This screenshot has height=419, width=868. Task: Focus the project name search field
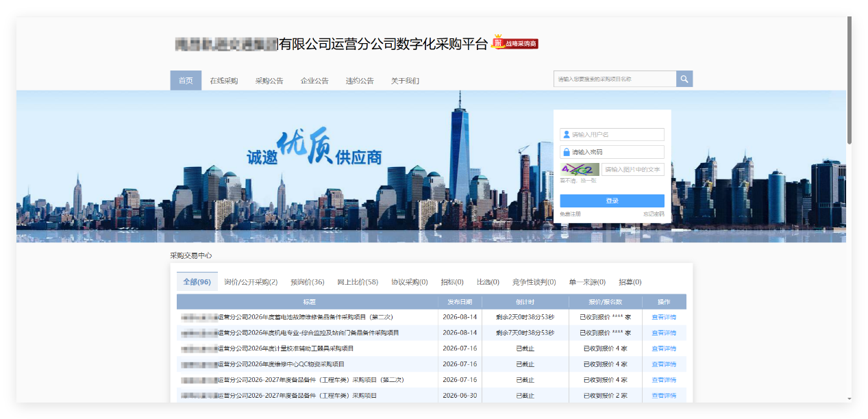point(615,79)
